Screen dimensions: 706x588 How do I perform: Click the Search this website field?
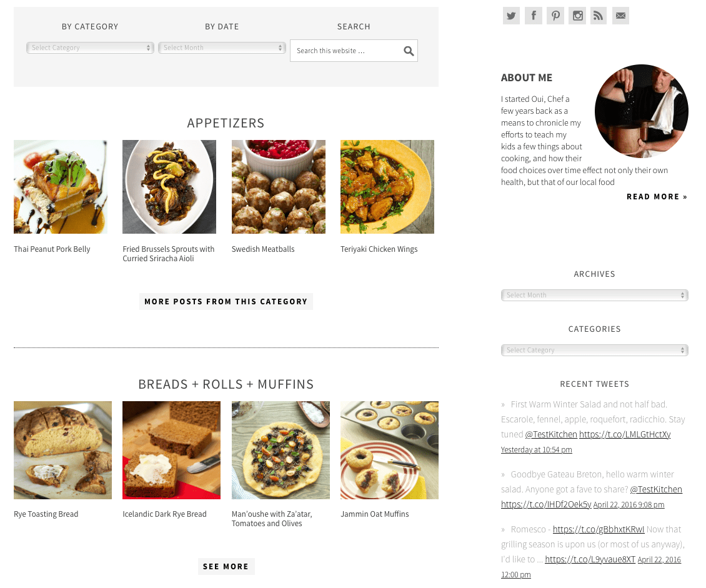347,51
